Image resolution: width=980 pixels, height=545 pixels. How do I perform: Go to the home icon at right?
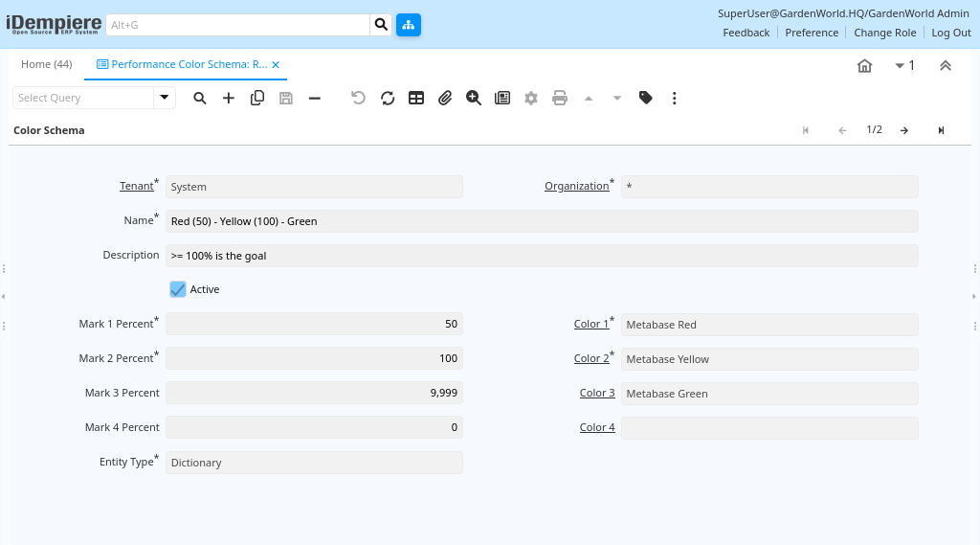pos(864,66)
